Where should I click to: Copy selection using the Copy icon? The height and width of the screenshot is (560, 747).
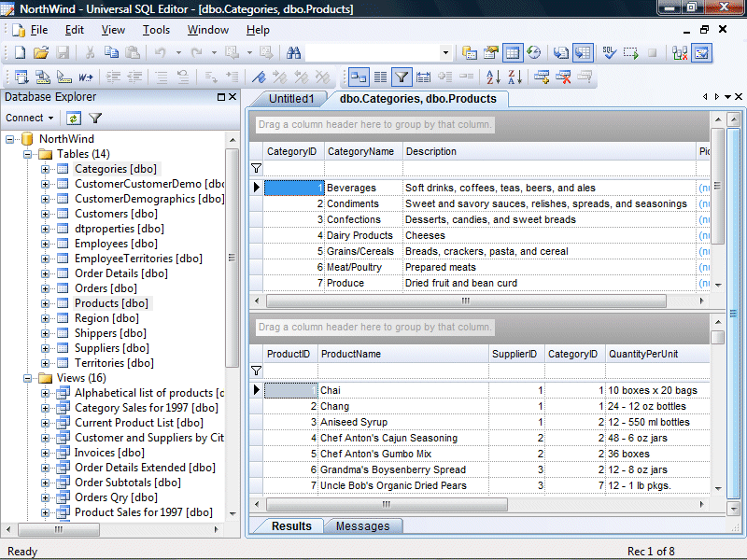[x=111, y=52]
